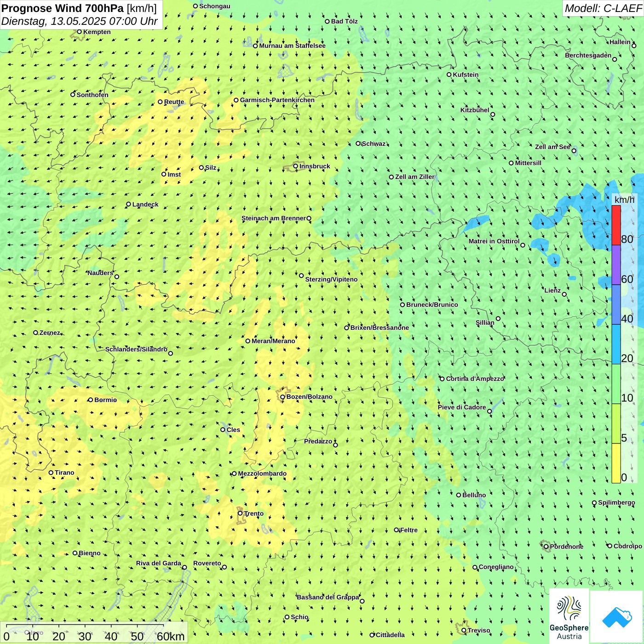644x644 pixels.
Task: Click the purple 60 km/h legend color
Action: pos(616,265)
